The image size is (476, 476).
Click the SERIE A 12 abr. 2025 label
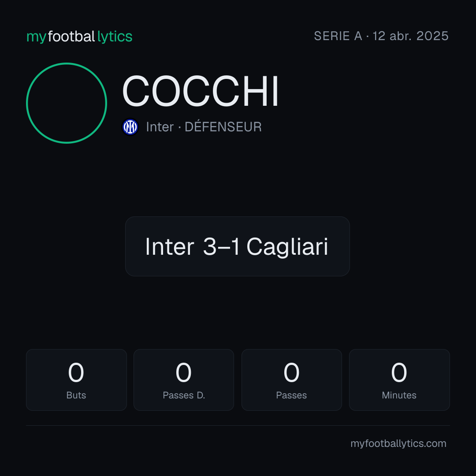coord(381,36)
